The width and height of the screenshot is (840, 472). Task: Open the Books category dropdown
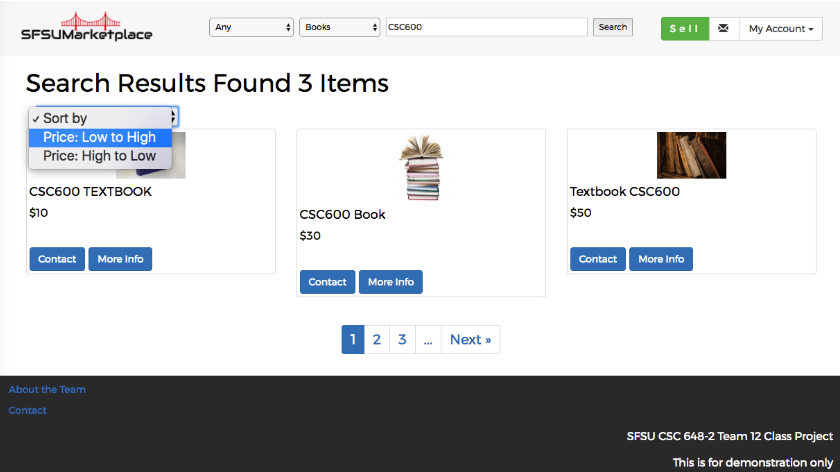tap(340, 27)
